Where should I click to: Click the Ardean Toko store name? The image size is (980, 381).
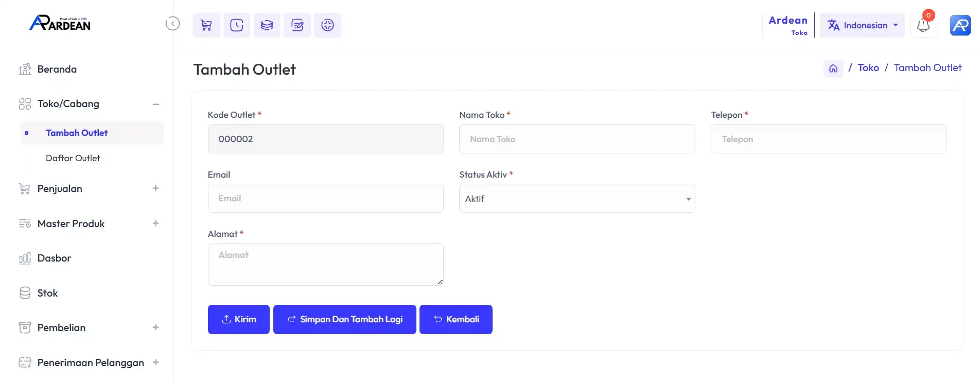[x=788, y=25]
